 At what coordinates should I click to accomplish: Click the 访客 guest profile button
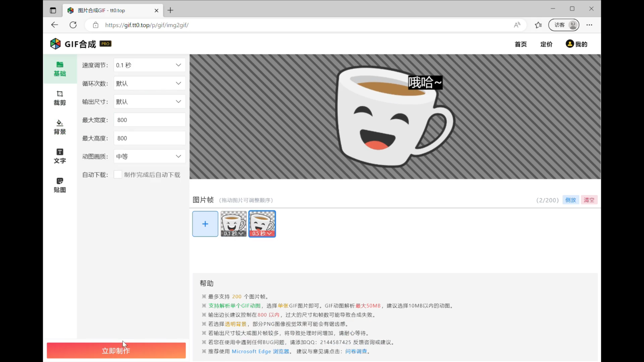point(563,25)
